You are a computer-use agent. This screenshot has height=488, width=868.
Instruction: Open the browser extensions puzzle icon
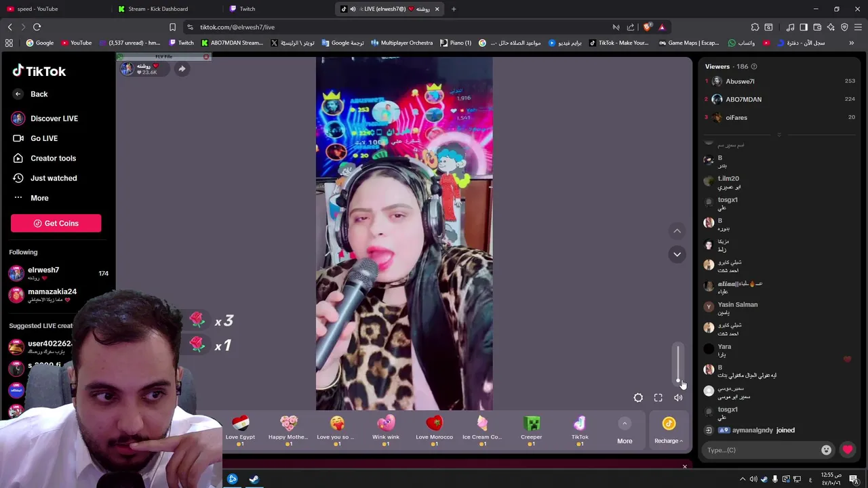point(755,27)
